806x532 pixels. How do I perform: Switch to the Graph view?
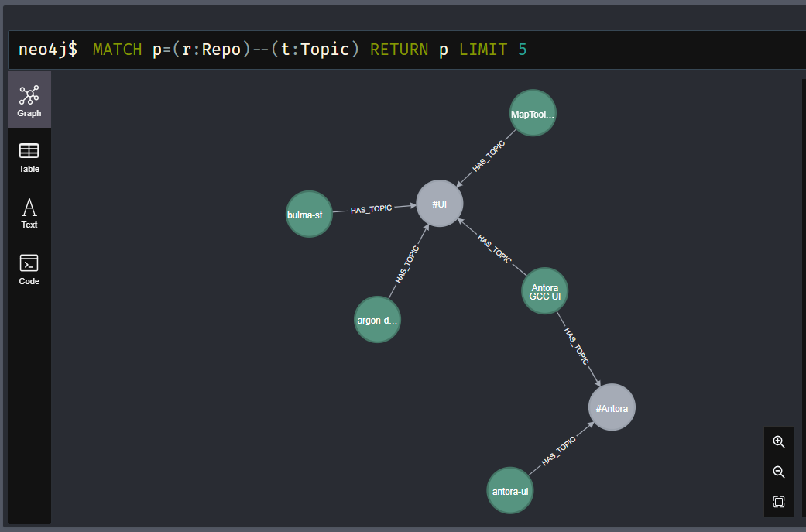(29, 101)
